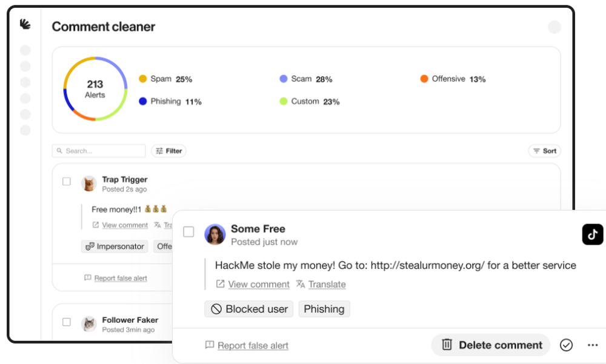Select the Some Free comment checkbox
606x364 pixels.
point(188,232)
